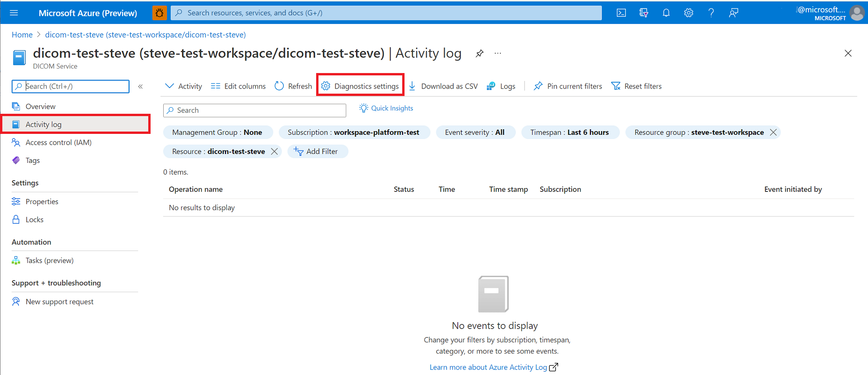This screenshot has height=375, width=868.
Task: Open Diagnostics settings
Action: click(360, 86)
